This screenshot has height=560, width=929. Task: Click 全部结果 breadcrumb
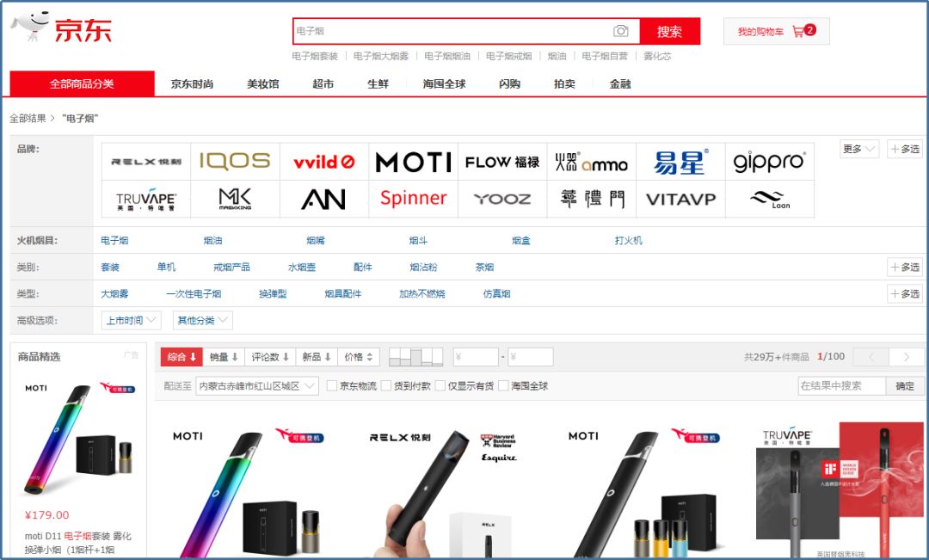pos(28,119)
